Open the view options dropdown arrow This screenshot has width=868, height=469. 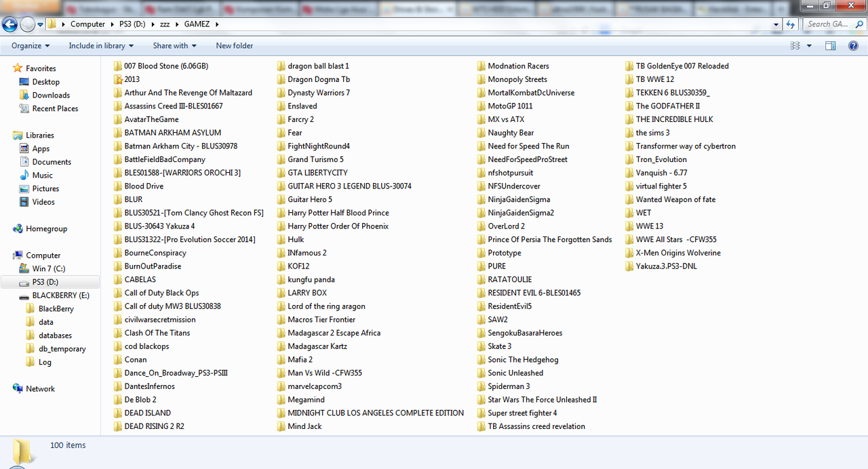[x=810, y=46]
